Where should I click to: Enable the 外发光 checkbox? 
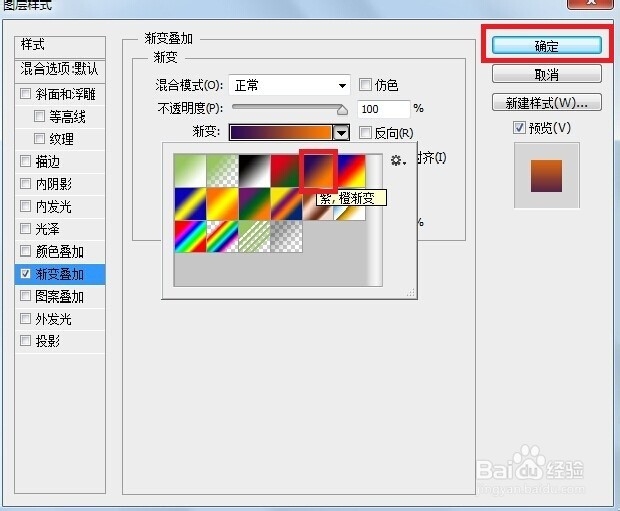(x=25, y=318)
